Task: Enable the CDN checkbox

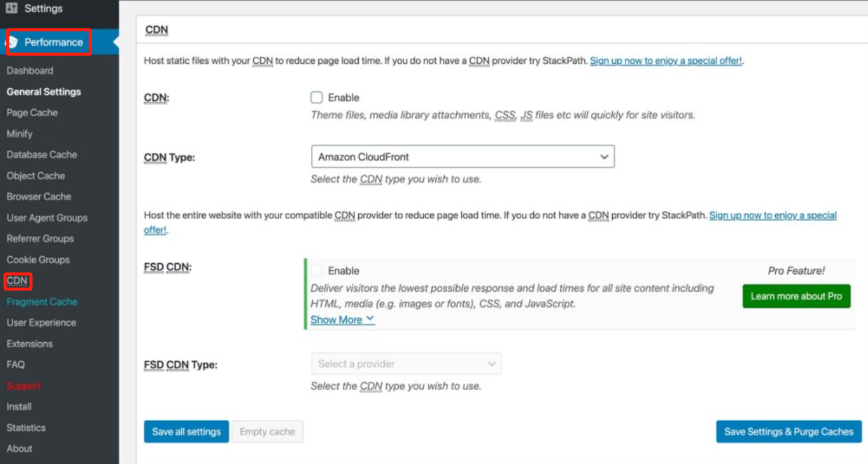Action: click(x=316, y=97)
